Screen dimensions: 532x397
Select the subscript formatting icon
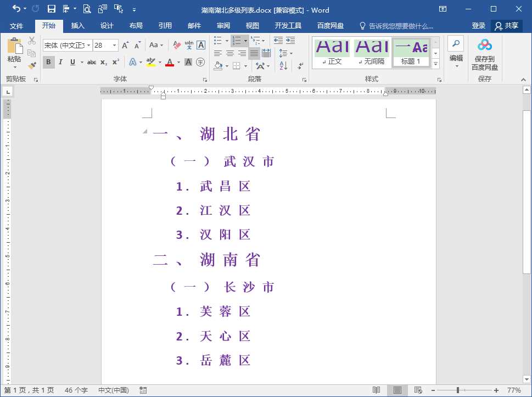[x=104, y=61]
